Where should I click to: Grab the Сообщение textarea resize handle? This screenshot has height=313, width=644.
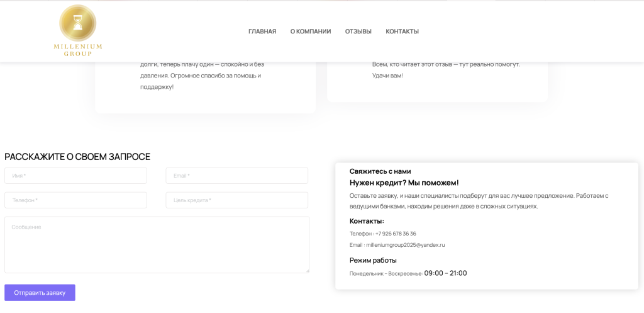pos(307,271)
